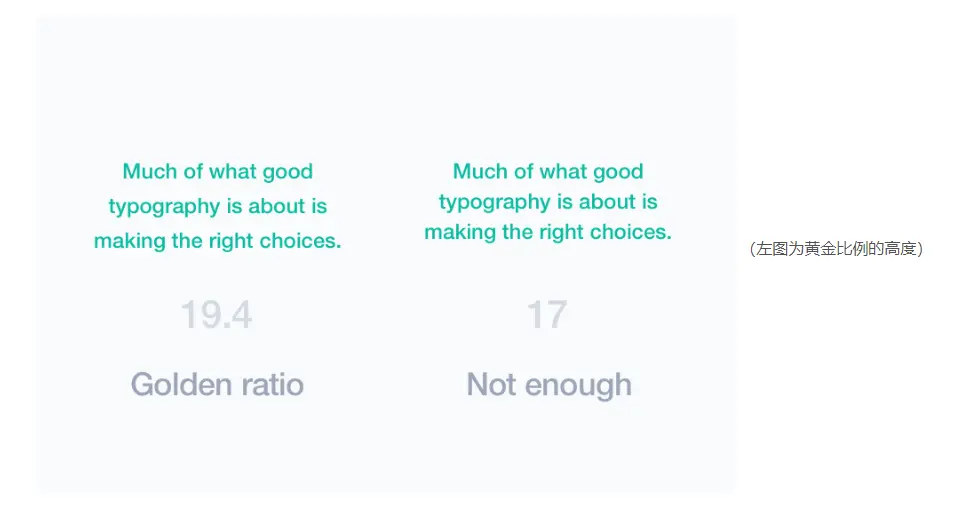Click the Chinese caption beside the image
The image size is (959, 510).
point(836,249)
